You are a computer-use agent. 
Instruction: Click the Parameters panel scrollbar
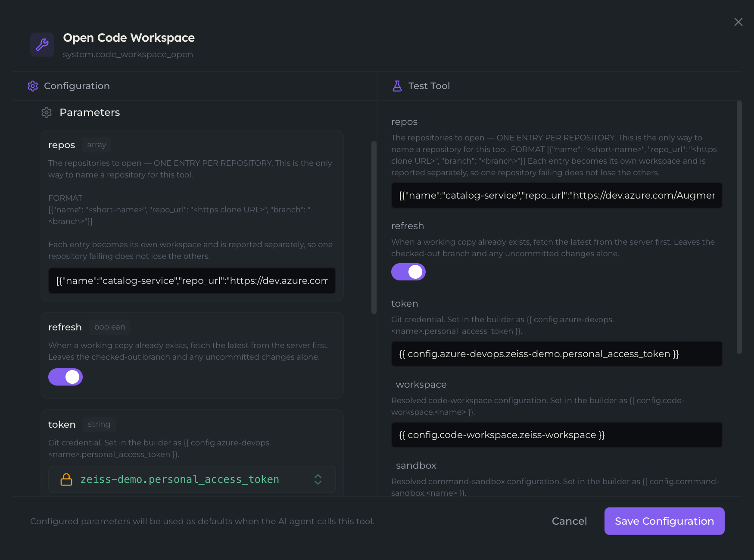374,227
